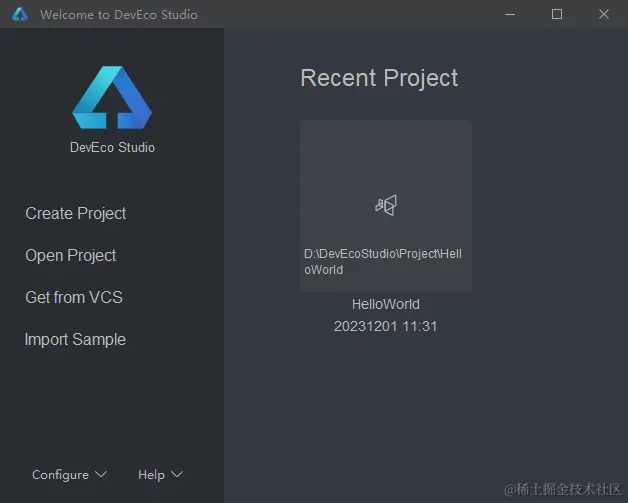Select Create Project
This screenshot has height=503, width=628.
(76, 213)
